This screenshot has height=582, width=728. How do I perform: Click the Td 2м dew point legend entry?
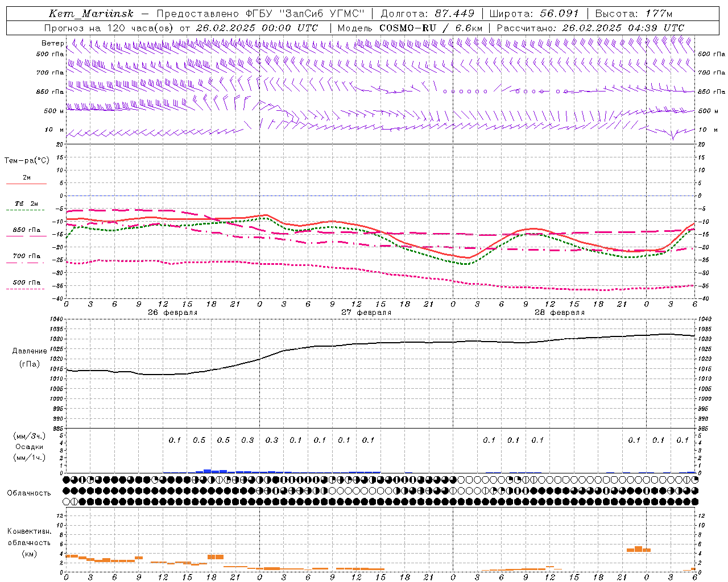(x=27, y=203)
